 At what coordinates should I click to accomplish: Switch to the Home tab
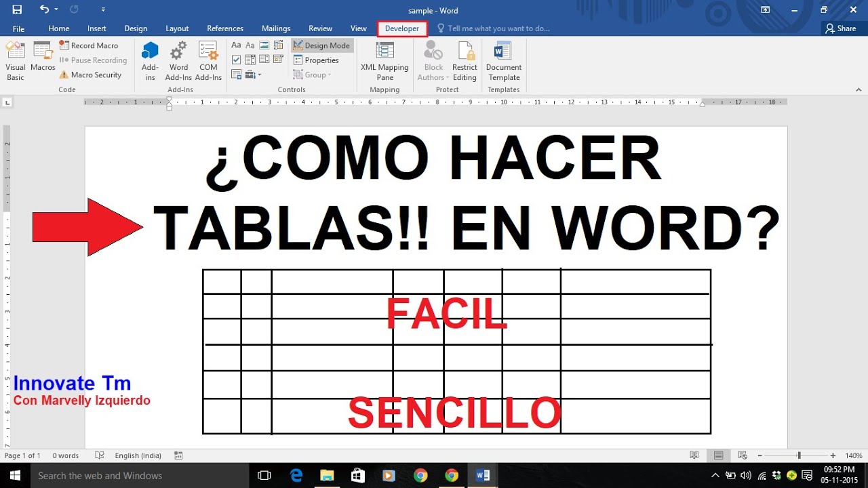[x=59, y=28]
